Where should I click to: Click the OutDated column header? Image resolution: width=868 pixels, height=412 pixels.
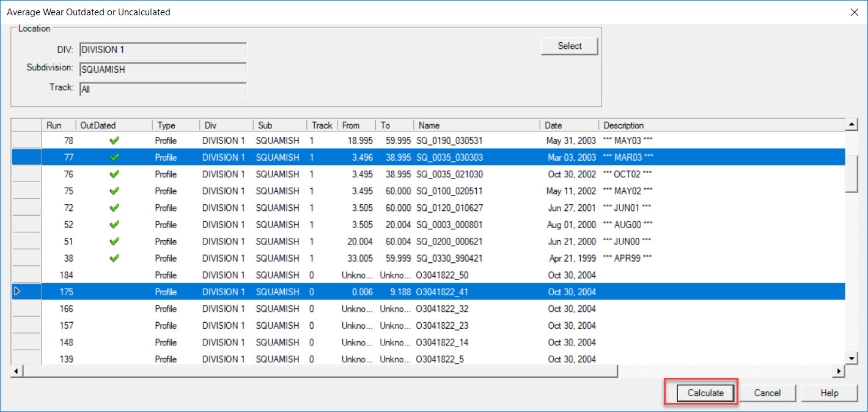(x=114, y=125)
